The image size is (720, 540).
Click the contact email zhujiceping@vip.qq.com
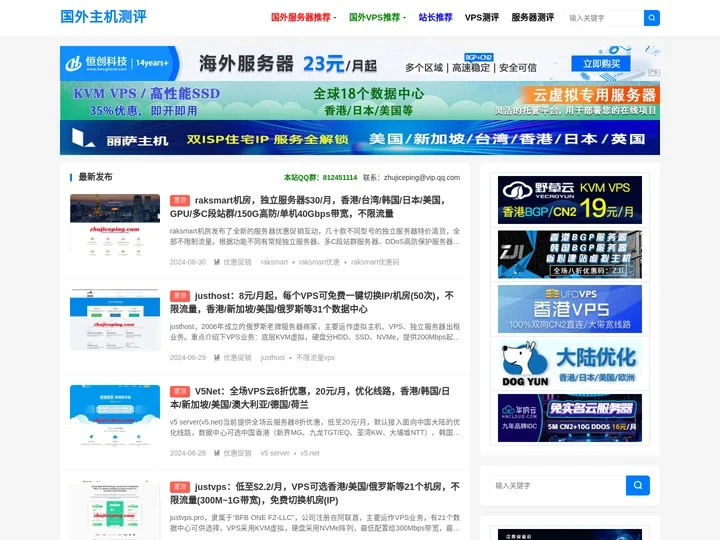(x=422, y=177)
